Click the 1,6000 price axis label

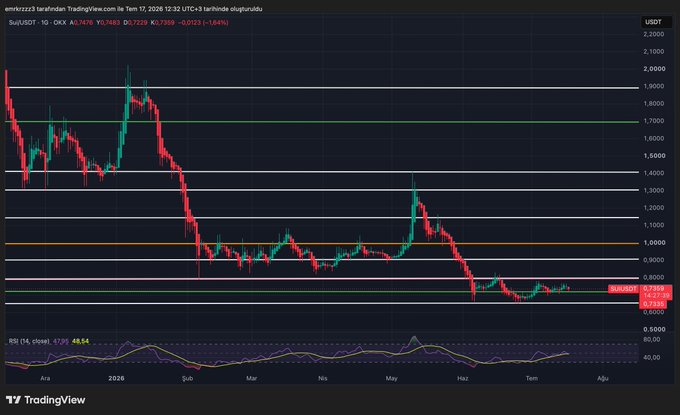click(654, 138)
